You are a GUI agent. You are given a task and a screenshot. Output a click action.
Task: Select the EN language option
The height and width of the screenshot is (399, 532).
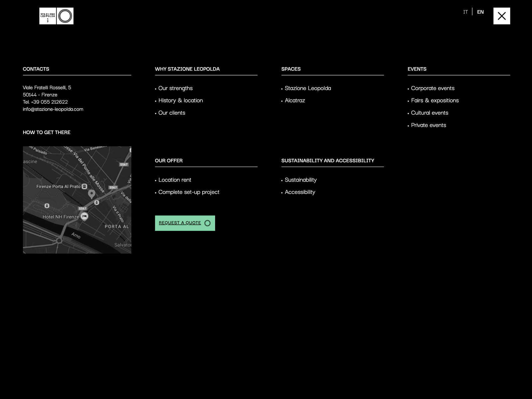point(480,12)
